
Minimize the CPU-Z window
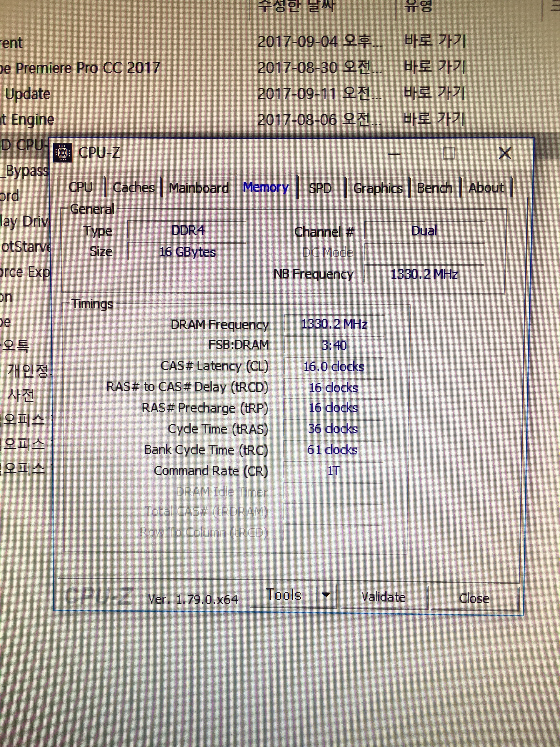pos(394,154)
